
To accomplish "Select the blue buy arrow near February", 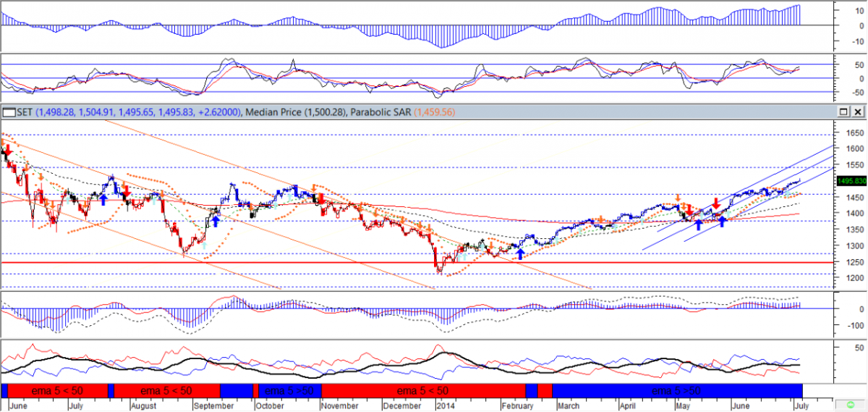I will [x=519, y=255].
